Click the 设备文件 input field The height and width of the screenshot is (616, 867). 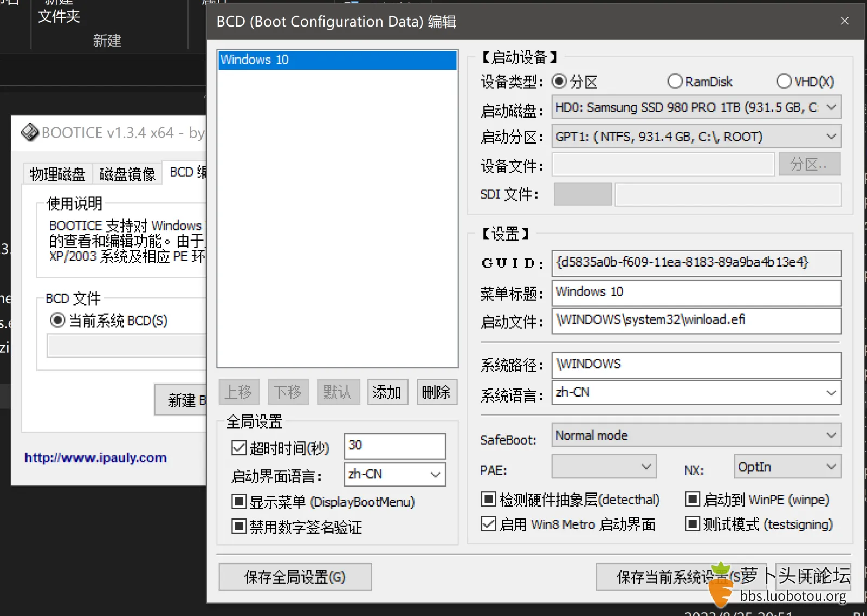tap(663, 164)
